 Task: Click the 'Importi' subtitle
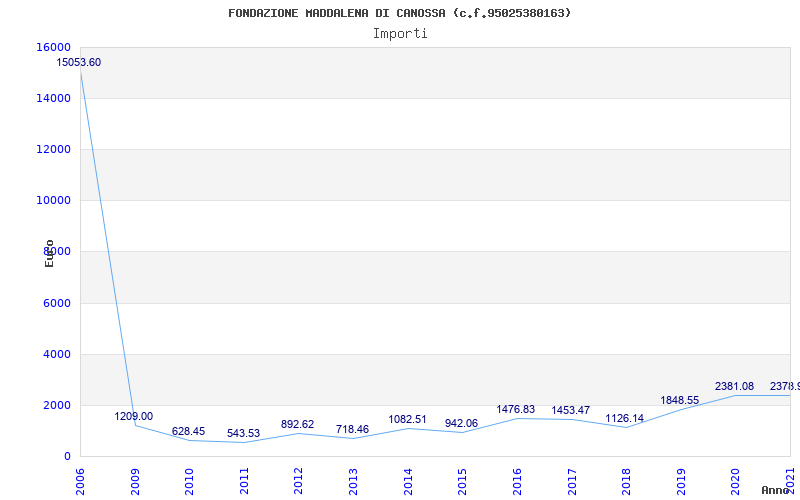click(400, 34)
